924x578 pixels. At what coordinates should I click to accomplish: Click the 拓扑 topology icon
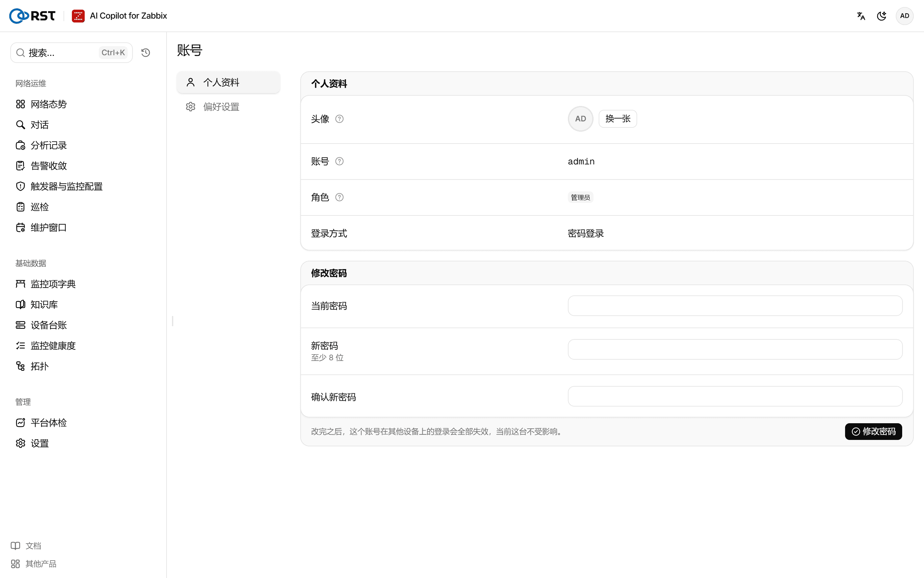(21, 366)
